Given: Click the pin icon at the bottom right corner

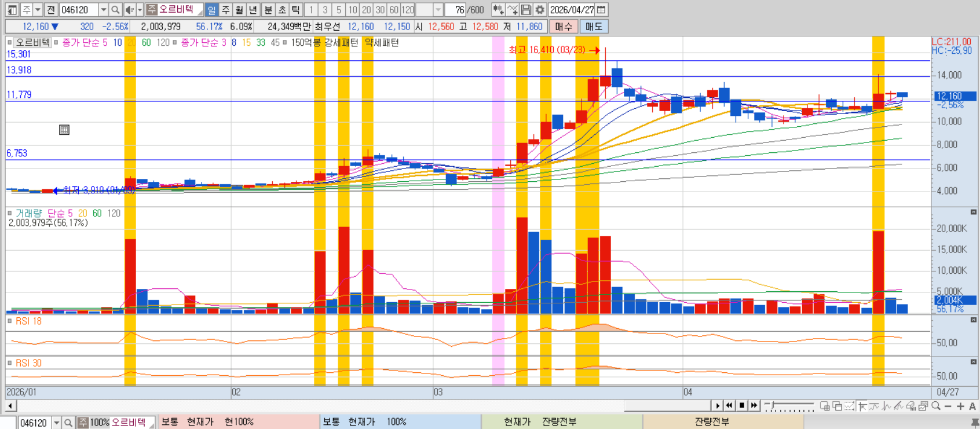Looking at the screenshot, I should click(x=975, y=423).
